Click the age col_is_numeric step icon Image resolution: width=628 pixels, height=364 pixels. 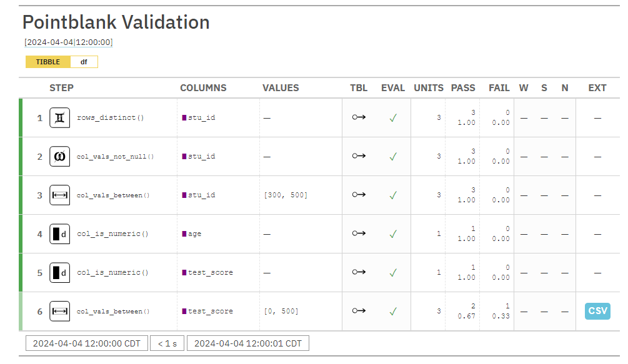pos(59,234)
